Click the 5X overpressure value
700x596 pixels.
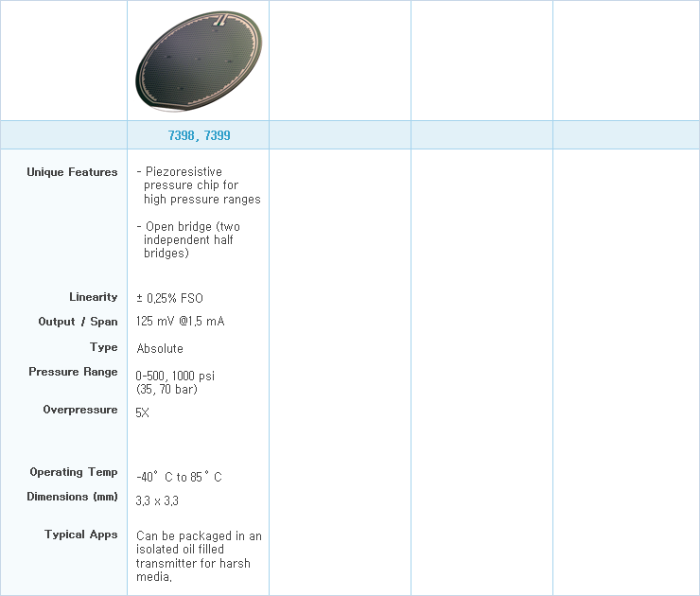click(143, 412)
